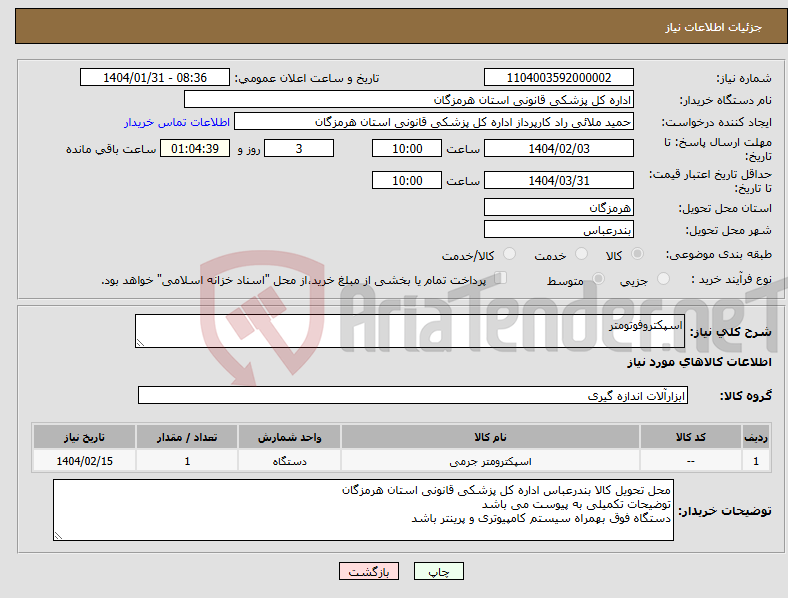Click the price validity date 1404/03/31
Screen dimensions: 788x598
(558, 180)
